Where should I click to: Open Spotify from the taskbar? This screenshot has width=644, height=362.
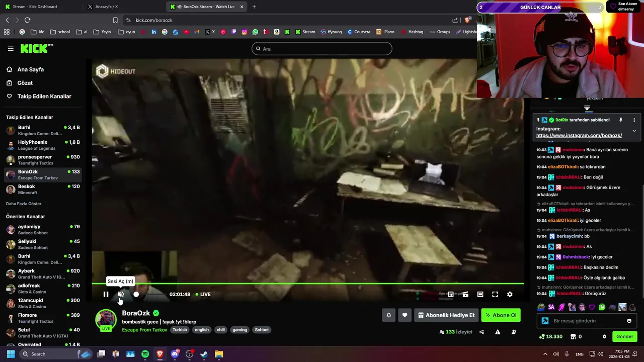click(145, 354)
